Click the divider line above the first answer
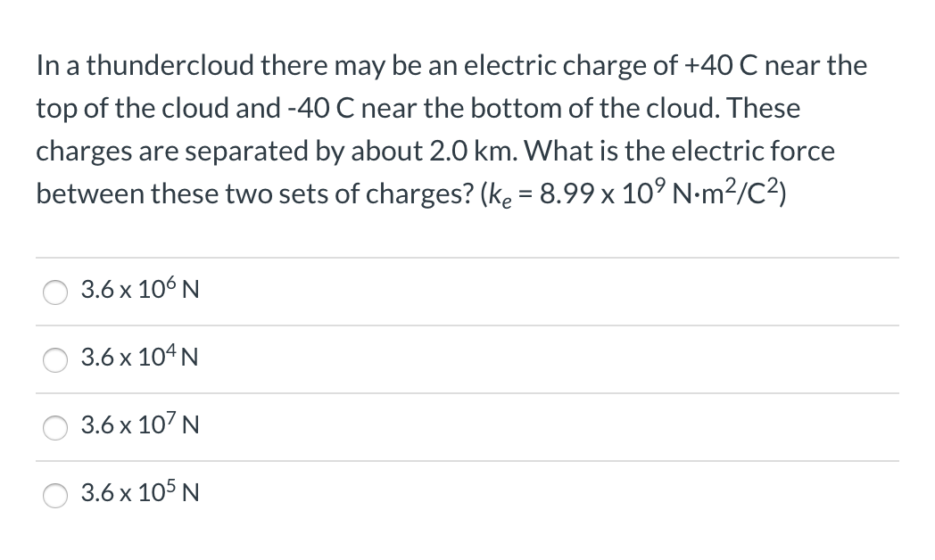Screen dimensions: 935x560 (x=467, y=257)
